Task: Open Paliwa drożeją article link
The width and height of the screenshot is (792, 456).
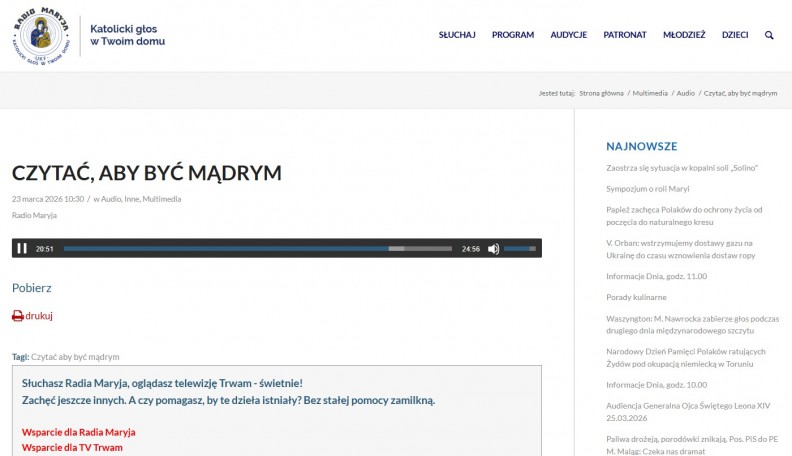Action: [x=692, y=445]
